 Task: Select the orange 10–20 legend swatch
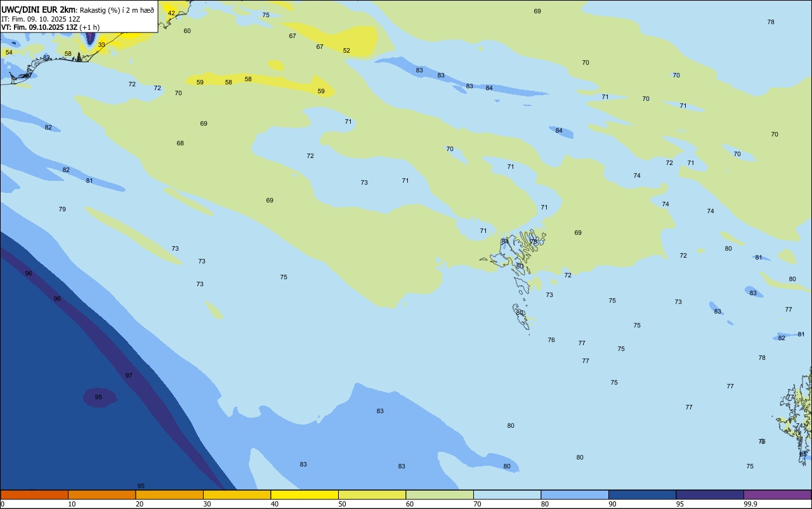coord(101,494)
